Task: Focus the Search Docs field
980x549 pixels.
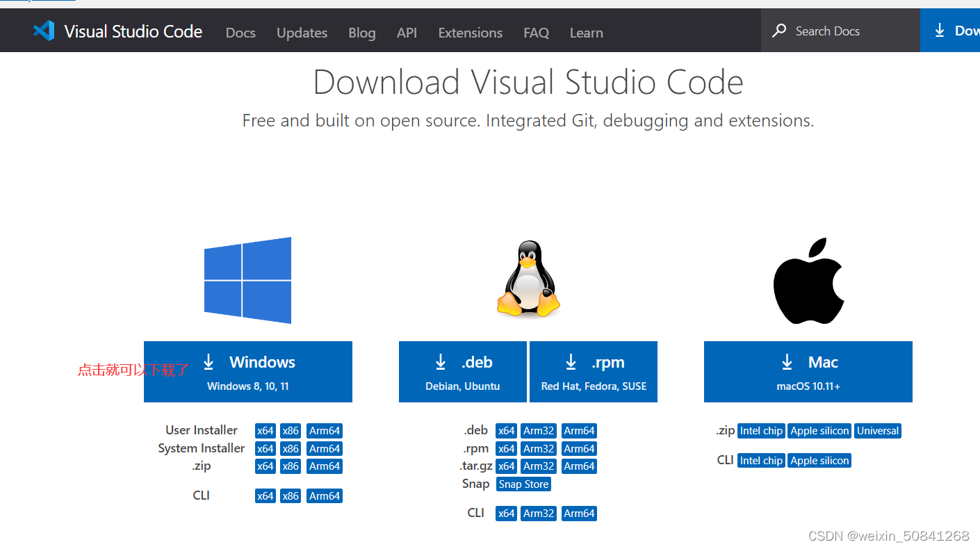Action: (840, 31)
